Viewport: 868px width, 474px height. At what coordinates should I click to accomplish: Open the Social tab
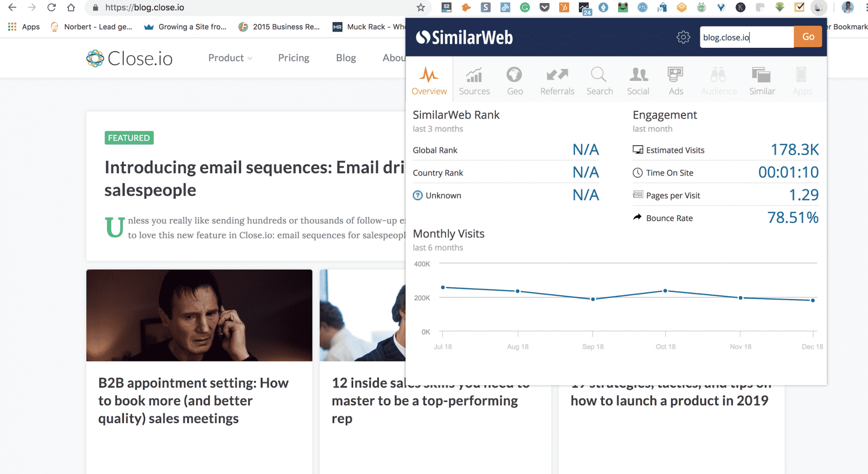coord(638,80)
